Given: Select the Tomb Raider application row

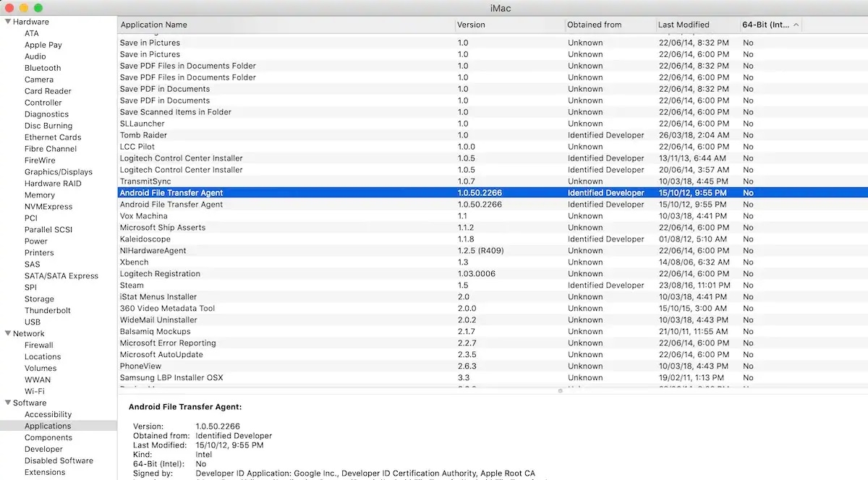Looking at the screenshot, I should click(493, 135).
